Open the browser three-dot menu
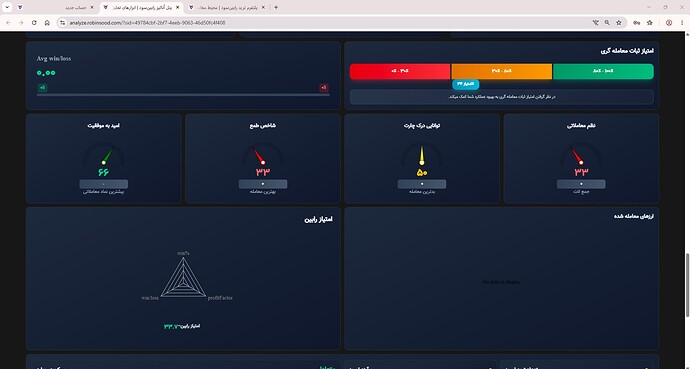690x369 pixels. point(682,22)
